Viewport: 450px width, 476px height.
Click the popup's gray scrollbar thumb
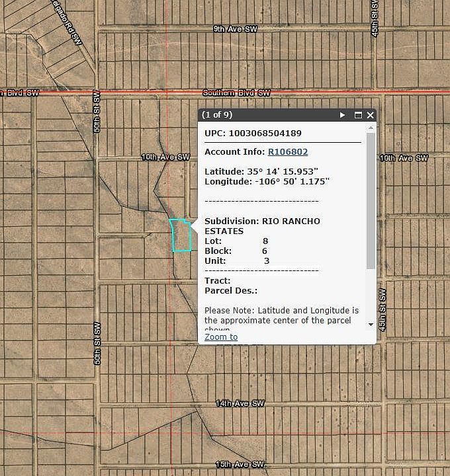(371, 201)
